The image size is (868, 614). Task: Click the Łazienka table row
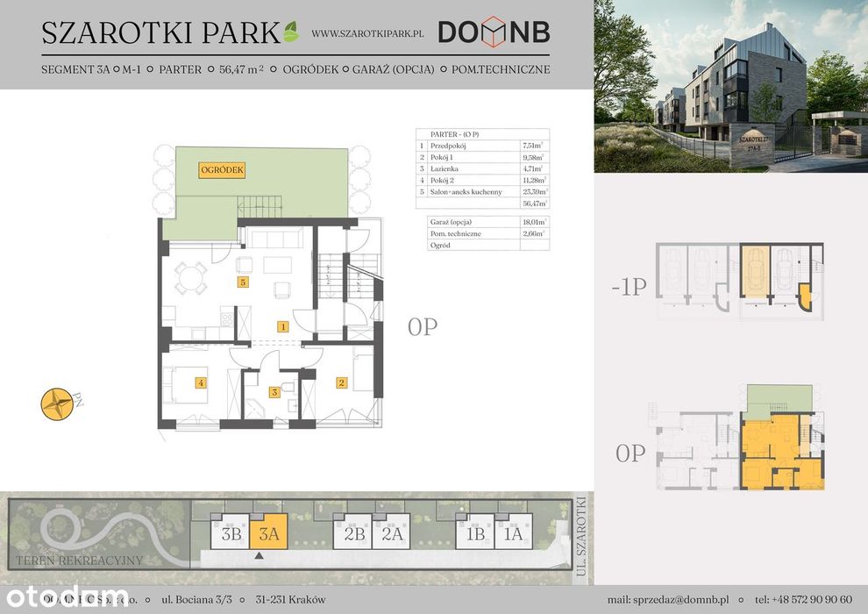(482, 169)
